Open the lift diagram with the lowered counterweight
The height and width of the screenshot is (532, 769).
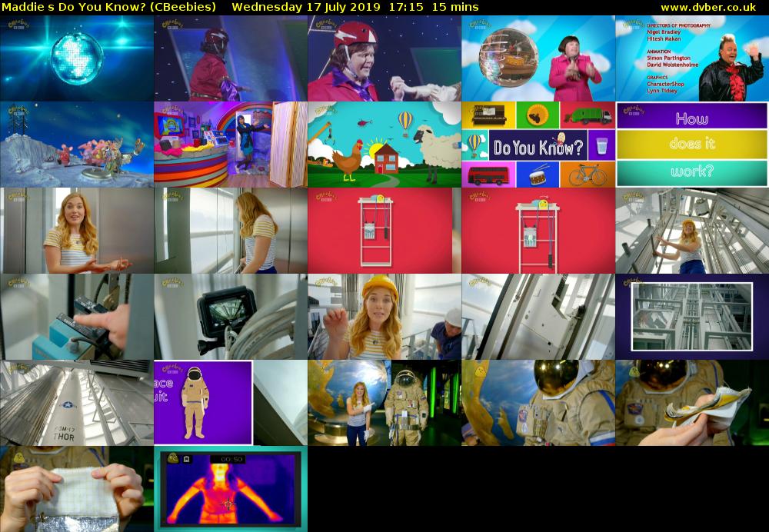[x=538, y=231]
